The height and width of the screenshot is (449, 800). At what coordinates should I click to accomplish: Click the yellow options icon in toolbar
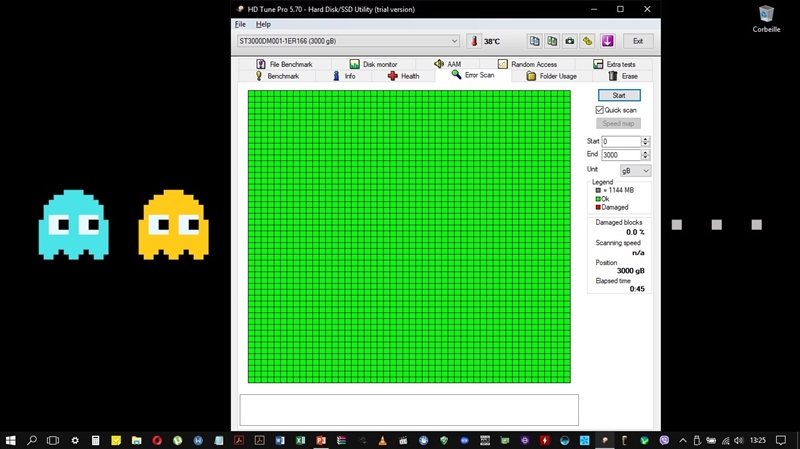tap(588, 41)
